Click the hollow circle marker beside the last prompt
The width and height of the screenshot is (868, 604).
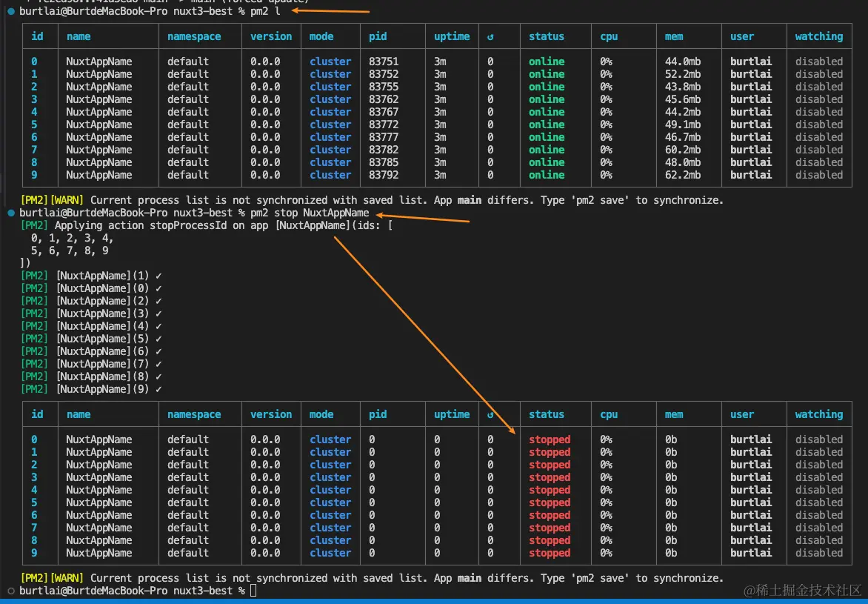[x=11, y=591]
